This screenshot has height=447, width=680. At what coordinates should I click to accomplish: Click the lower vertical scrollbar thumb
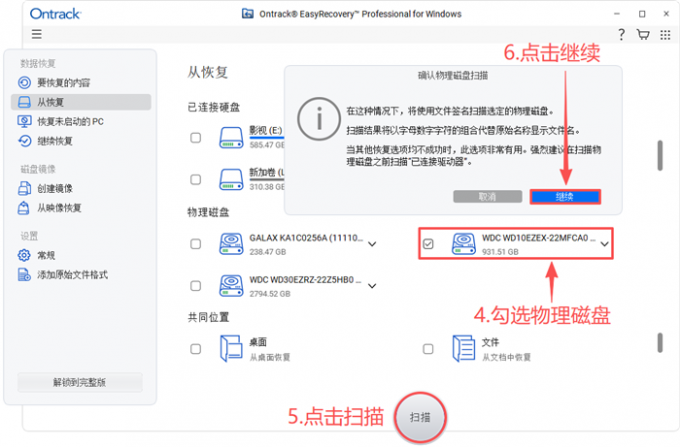pos(660,343)
